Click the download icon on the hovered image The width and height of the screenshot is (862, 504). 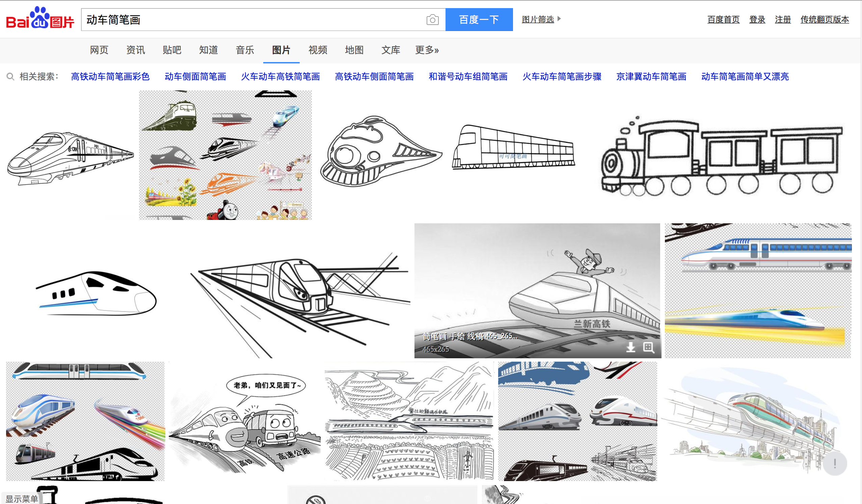tap(630, 347)
